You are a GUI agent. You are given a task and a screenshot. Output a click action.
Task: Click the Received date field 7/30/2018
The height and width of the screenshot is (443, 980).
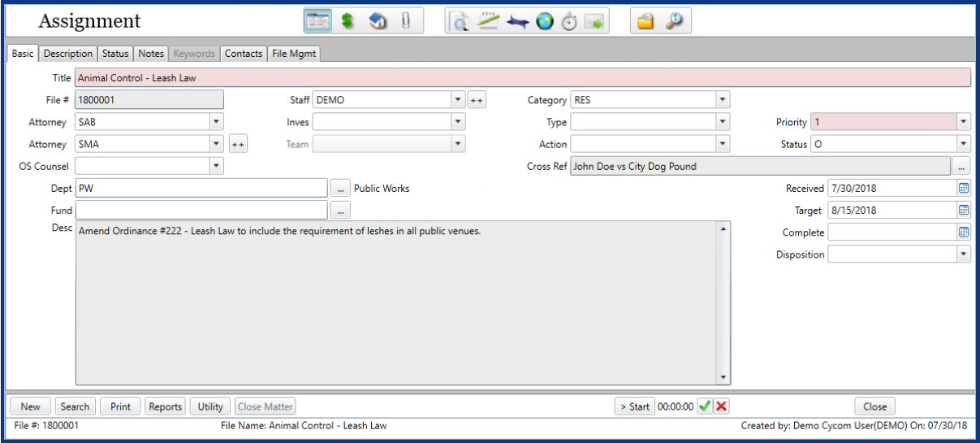[892, 188]
